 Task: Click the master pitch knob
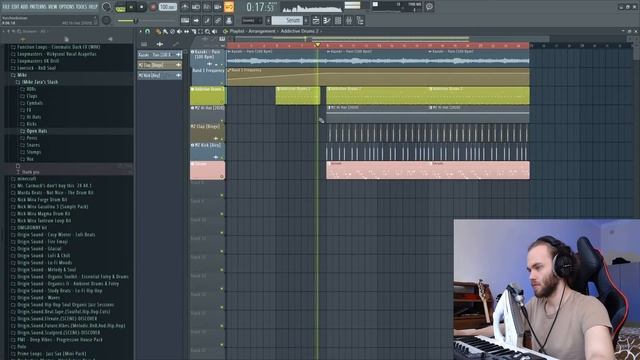click(x=107, y=20)
